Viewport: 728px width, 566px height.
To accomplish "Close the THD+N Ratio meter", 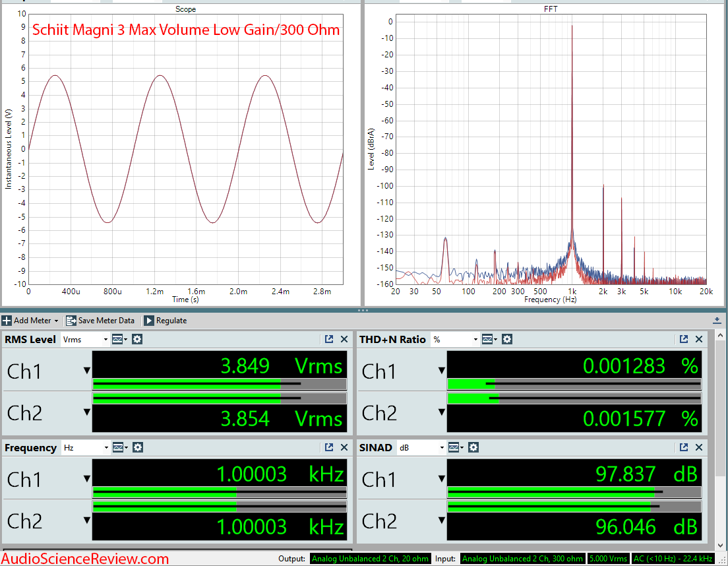I will point(699,340).
